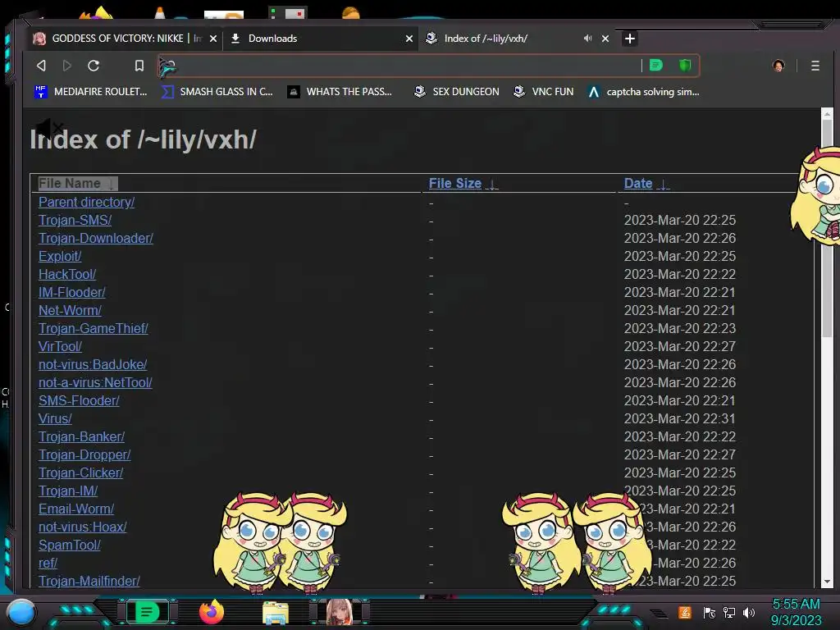The image size is (840, 630).
Task: Close the Downloads tab
Action: [x=409, y=39]
